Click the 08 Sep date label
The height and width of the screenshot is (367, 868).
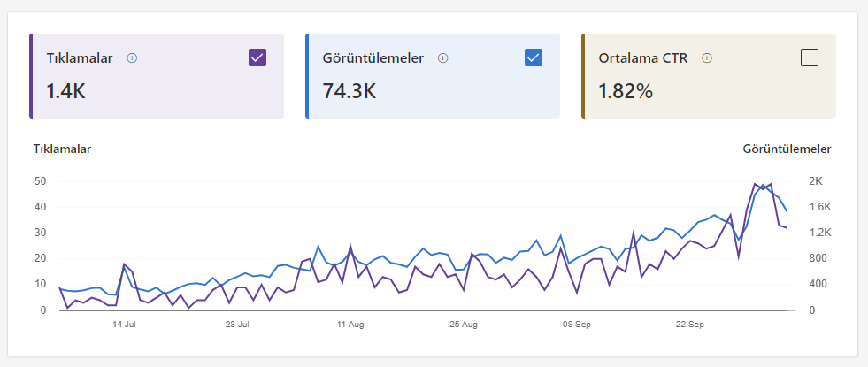pyautogui.click(x=577, y=325)
